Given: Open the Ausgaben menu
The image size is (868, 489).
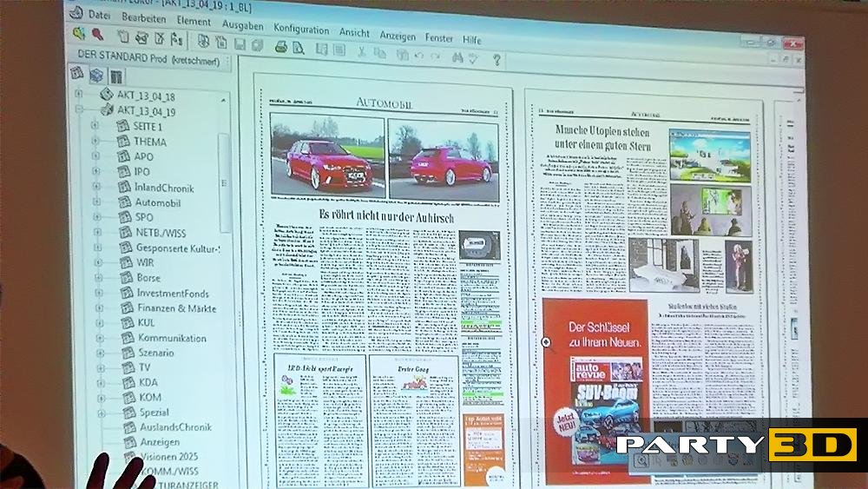Looking at the screenshot, I should point(242,25).
